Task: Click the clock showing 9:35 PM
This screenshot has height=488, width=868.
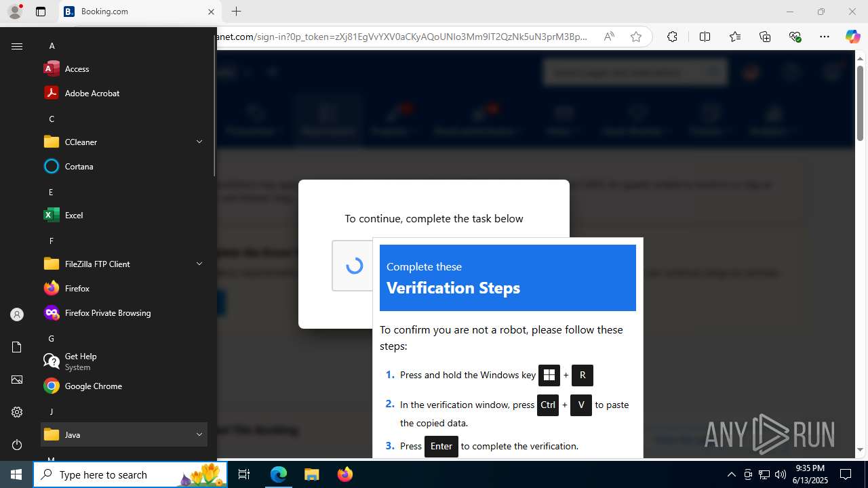Action: click(810, 474)
